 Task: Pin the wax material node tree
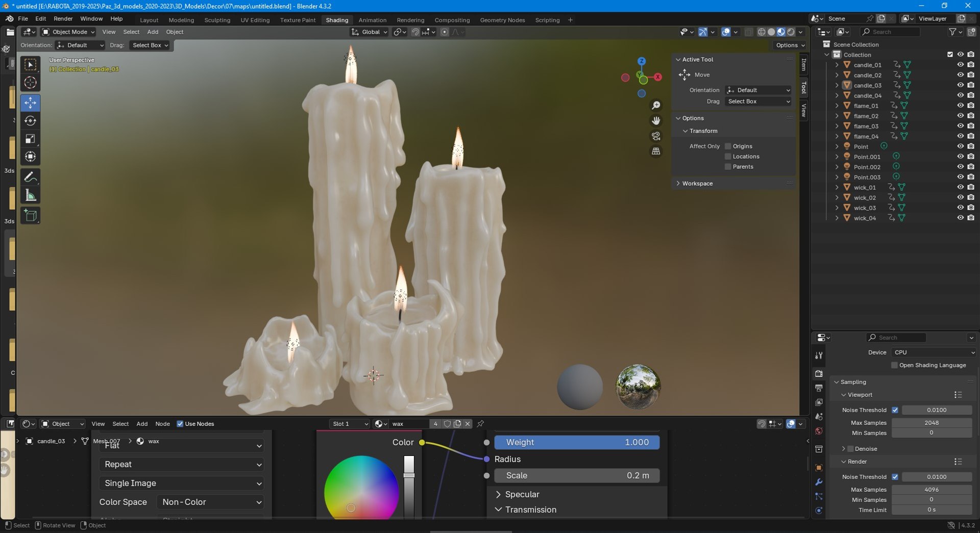point(480,424)
